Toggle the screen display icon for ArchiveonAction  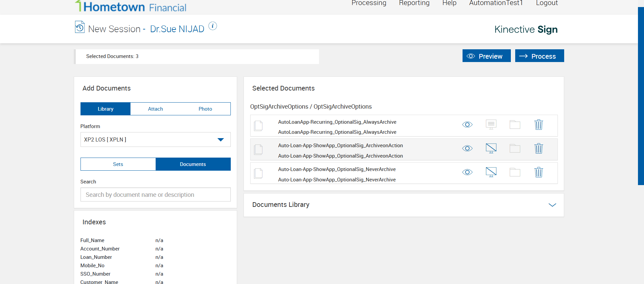(491, 149)
